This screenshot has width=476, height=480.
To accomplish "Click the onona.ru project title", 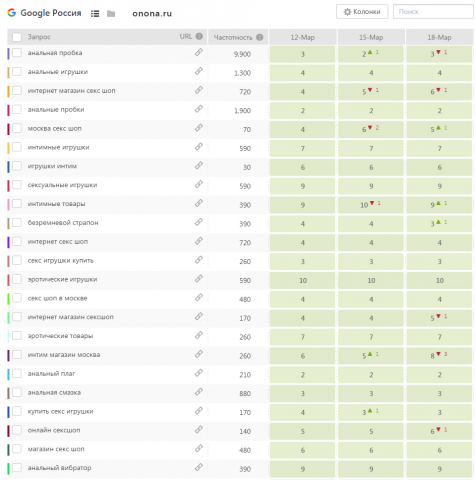I will [152, 13].
